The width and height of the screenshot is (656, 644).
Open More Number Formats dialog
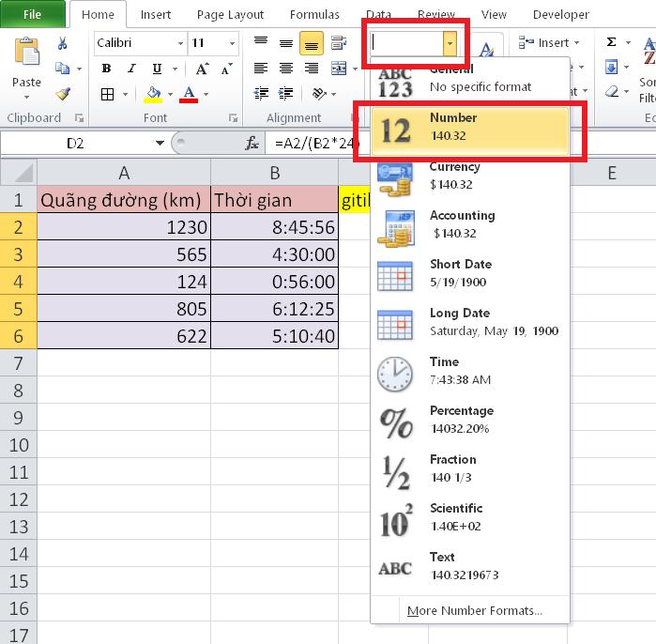click(x=474, y=611)
